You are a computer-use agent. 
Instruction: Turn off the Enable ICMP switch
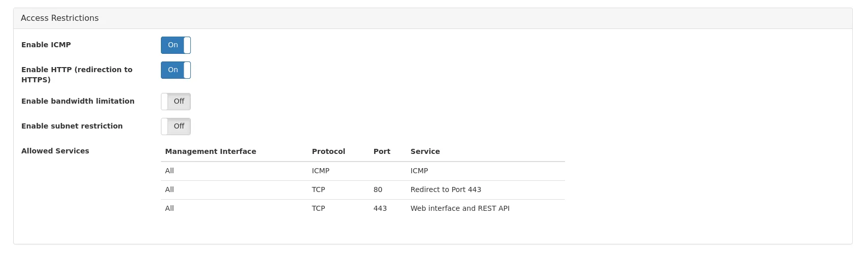176,45
